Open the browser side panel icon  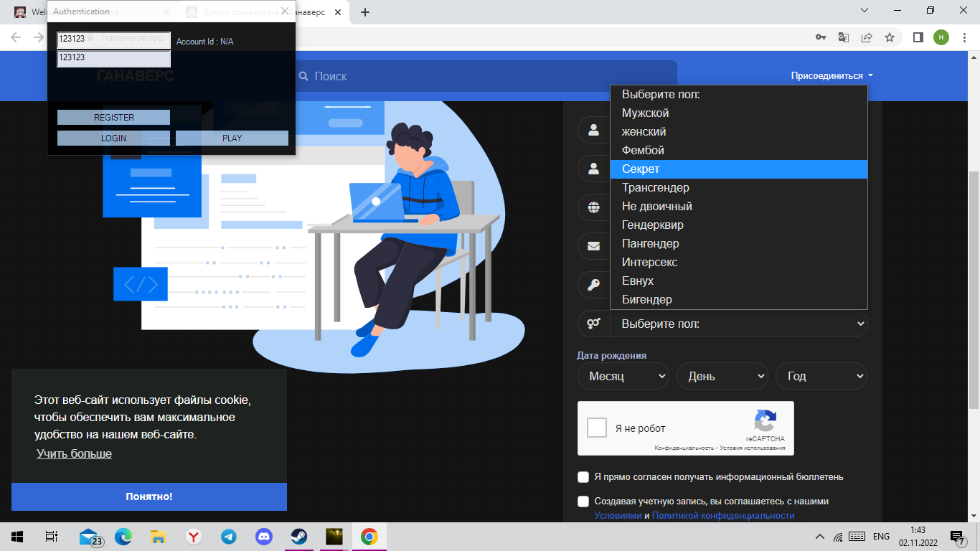(x=918, y=37)
